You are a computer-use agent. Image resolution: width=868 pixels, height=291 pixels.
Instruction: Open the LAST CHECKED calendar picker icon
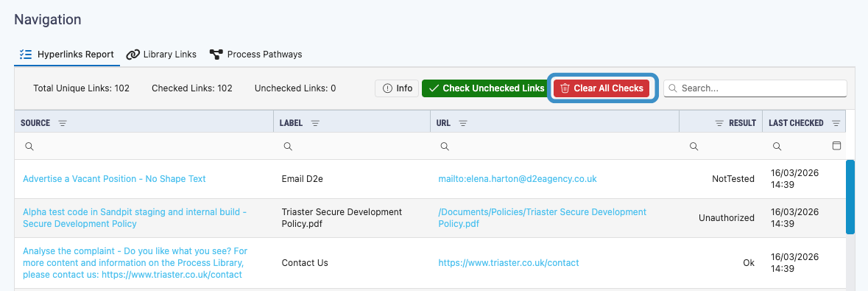[x=837, y=146]
